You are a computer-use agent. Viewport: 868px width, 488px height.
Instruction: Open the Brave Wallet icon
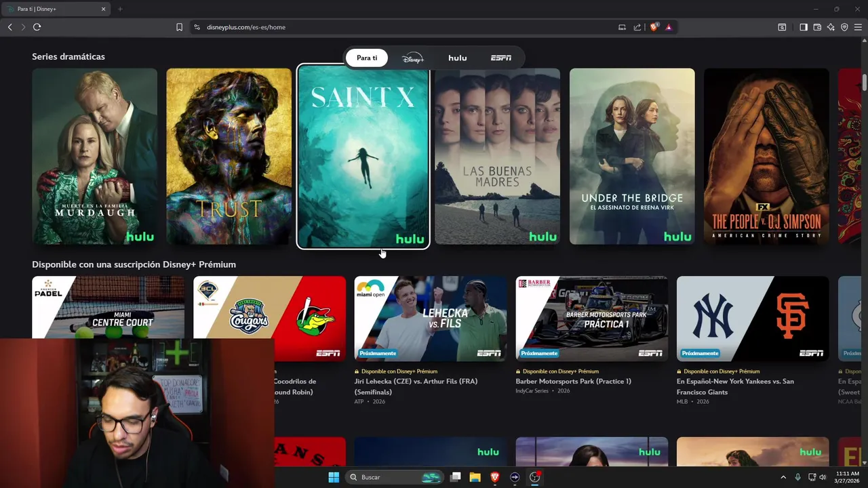(817, 27)
